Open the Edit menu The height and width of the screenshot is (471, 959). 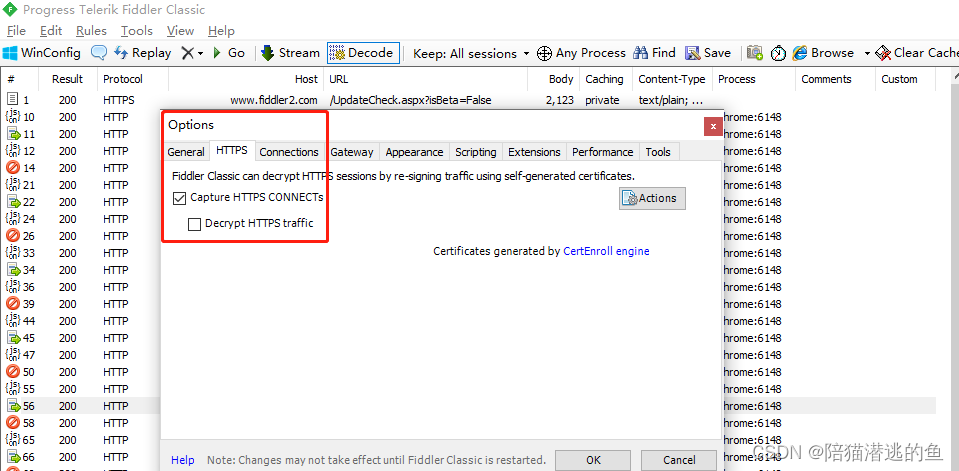51,31
